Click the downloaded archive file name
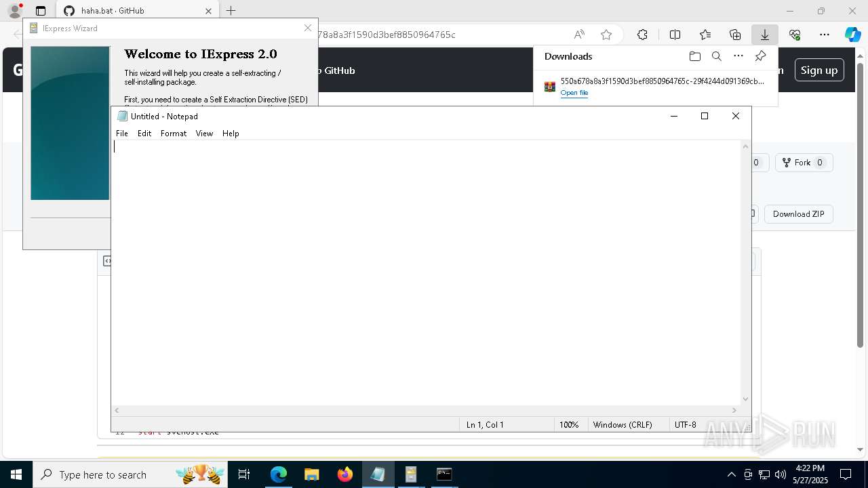 [663, 81]
